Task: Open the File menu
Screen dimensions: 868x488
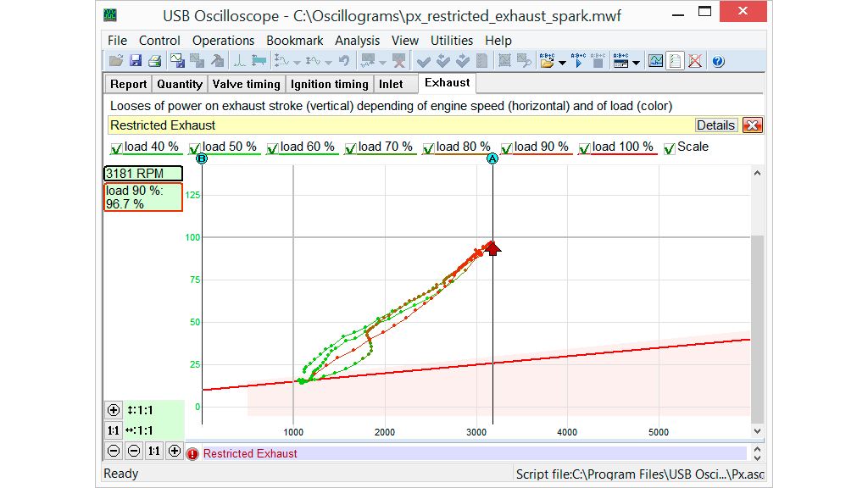Action: [x=117, y=41]
